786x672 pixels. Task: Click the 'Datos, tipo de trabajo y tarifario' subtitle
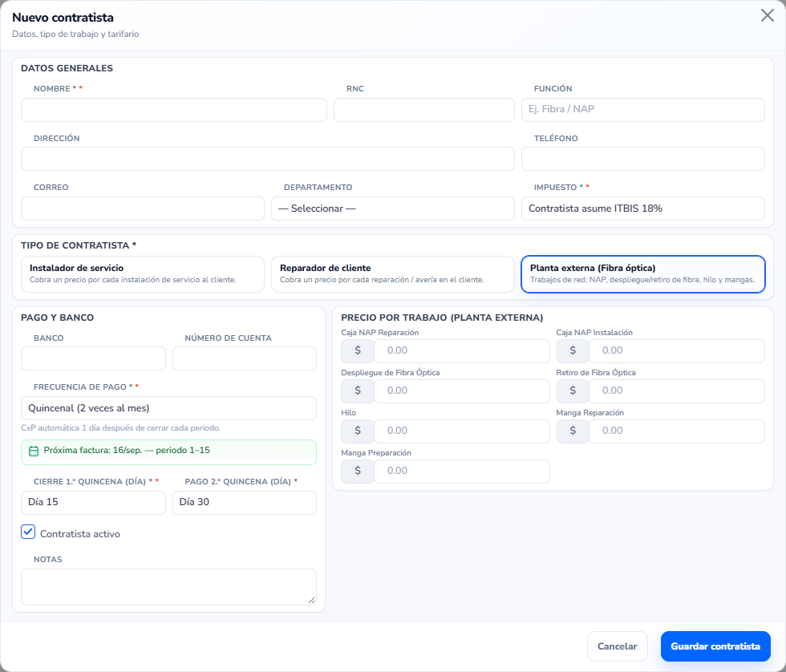tap(75, 34)
